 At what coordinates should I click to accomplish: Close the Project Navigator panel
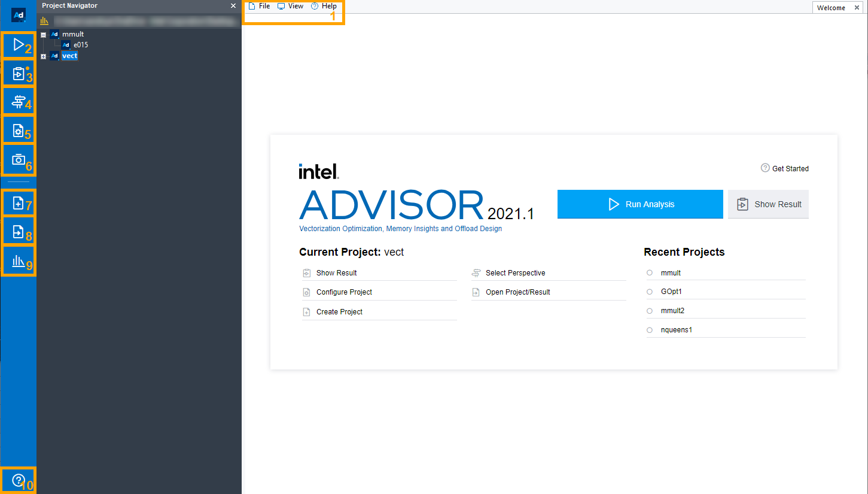[x=233, y=5]
